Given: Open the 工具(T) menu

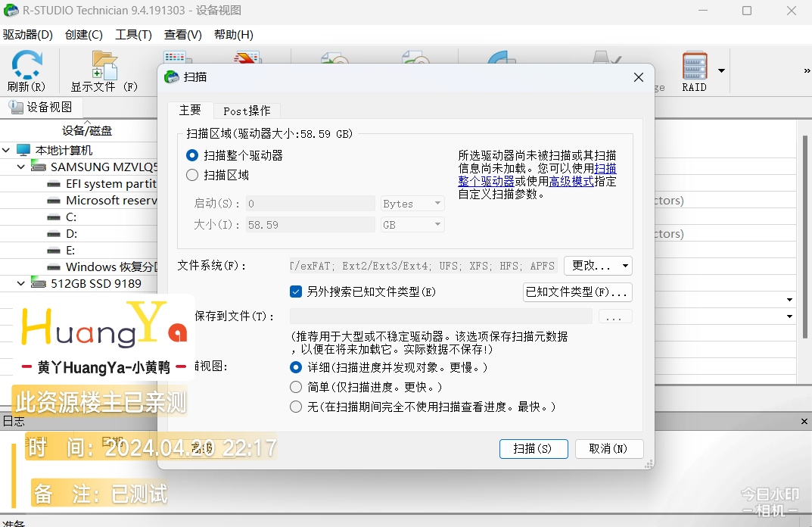Looking at the screenshot, I should click(134, 35).
